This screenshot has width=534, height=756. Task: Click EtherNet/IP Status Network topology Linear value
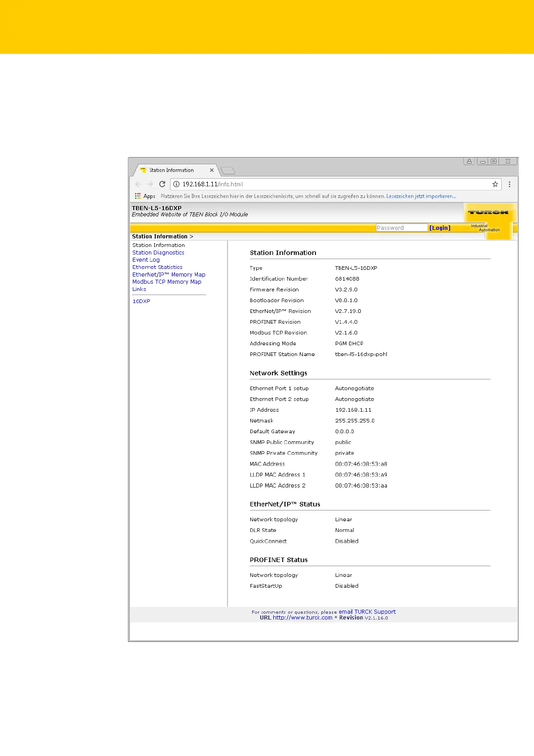343,519
